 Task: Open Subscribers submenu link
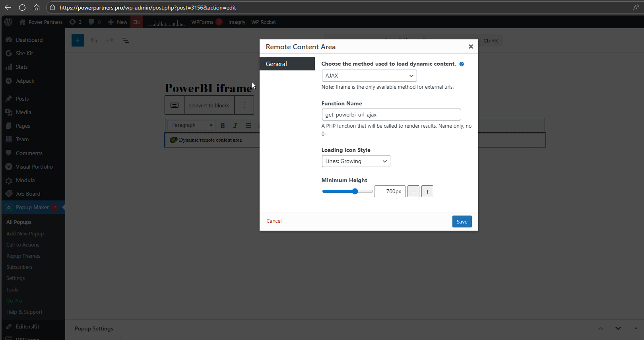click(x=19, y=267)
